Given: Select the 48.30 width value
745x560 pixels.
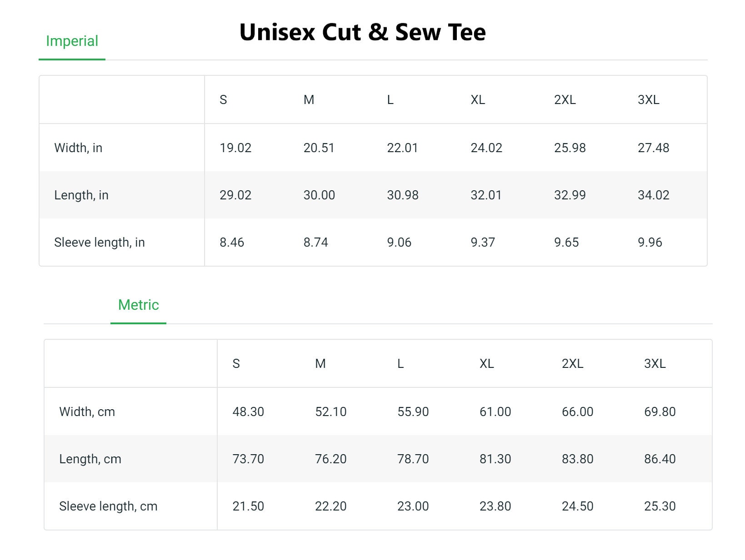Looking at the screenshot, I should click(x=248, y=412).
